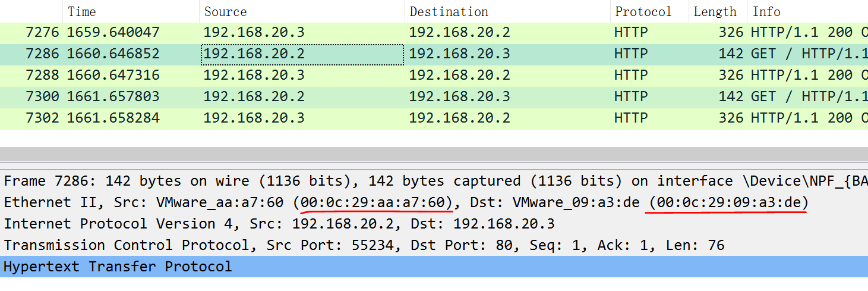Click the gray horizontal scrollbar between panes
The image size is (868, 291).
pyautogui.click(x=434, y=154)
